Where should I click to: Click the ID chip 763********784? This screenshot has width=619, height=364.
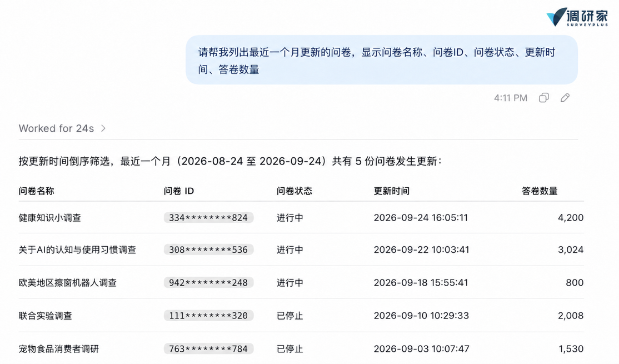[208, 349]
